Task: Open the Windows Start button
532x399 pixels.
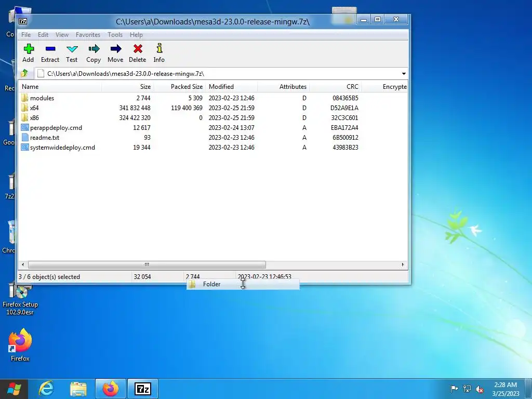Action: click(14, 389)
